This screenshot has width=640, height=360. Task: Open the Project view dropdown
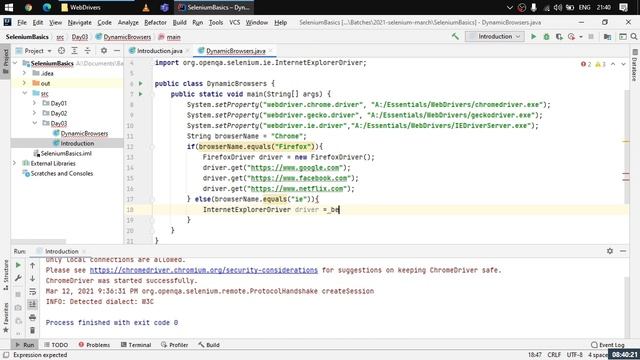(x=34, y=51)
